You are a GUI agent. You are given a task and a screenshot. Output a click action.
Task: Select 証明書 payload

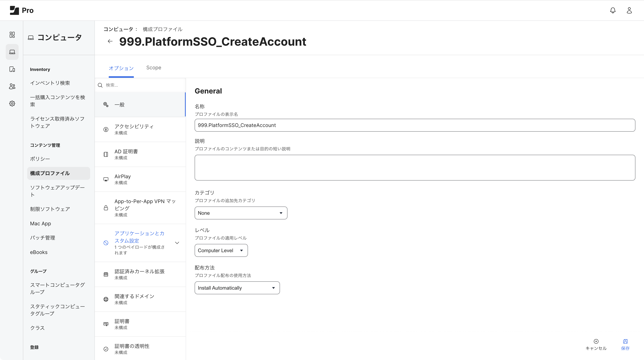point(140,324)
